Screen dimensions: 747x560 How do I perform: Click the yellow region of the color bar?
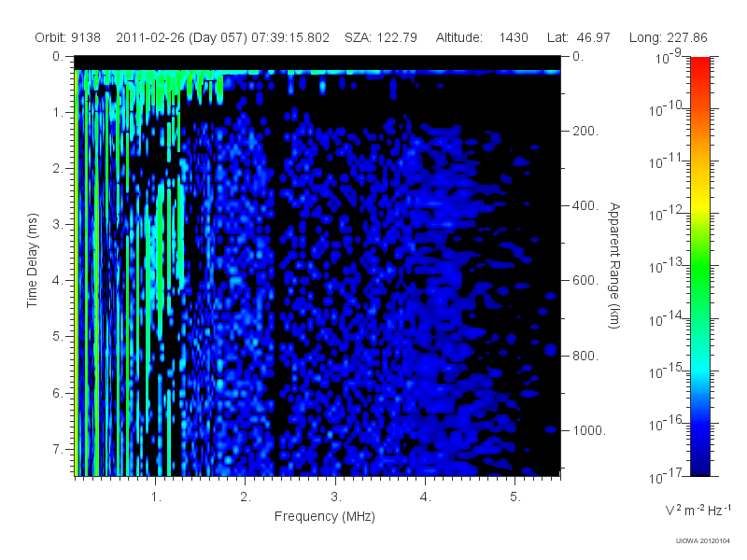point(699,204)
